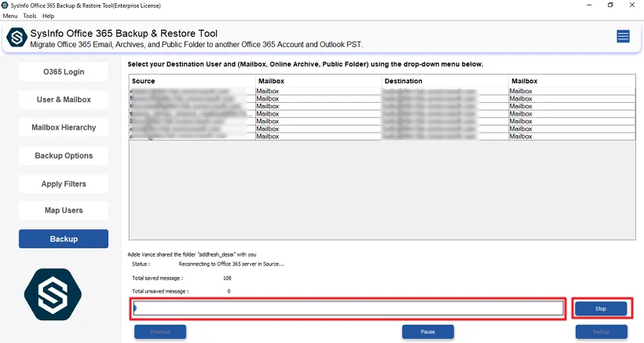Close the SysInfo Office 365 Backup window

pyautogui.click(x=632, y=5)
